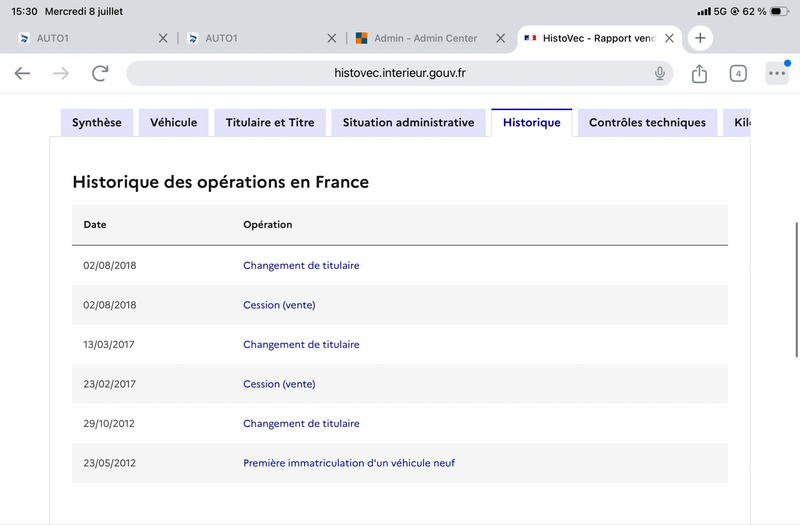Click Changement de titulaire dated 29/10/2012
The image size is (800, 525).
coord(301,423)
